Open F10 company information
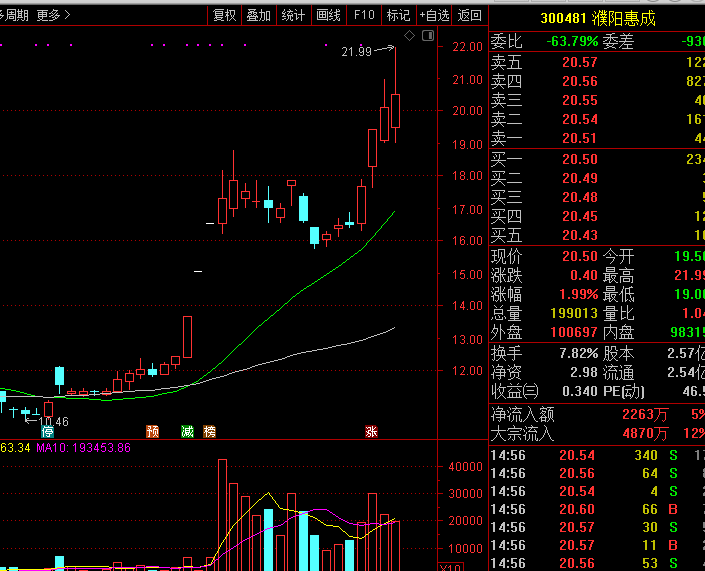 (364, 15)
